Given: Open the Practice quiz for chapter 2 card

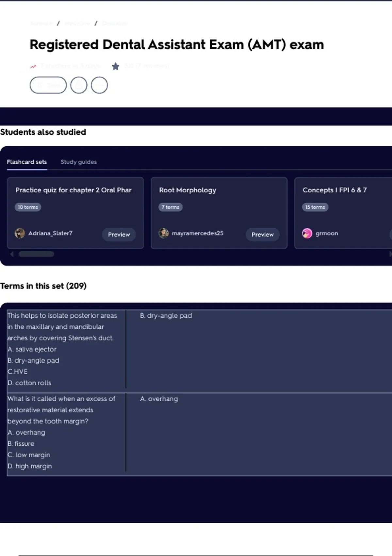Looking at the screenshot, I should point(73,190).
